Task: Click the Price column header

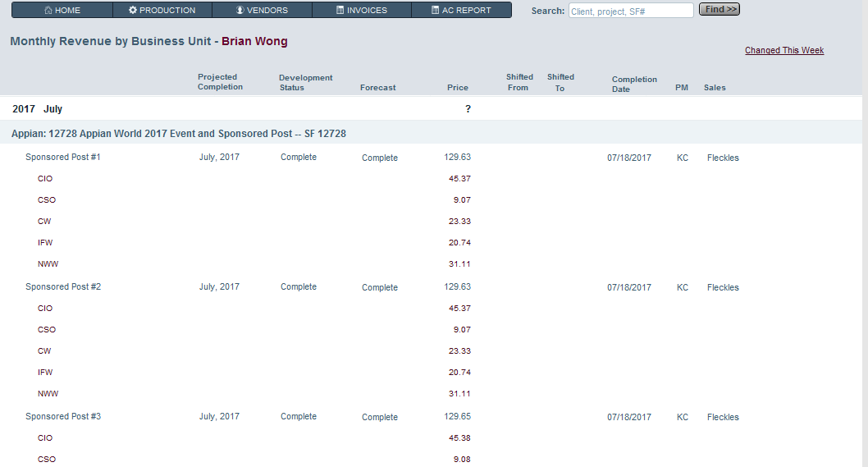Action: [458, 88]
